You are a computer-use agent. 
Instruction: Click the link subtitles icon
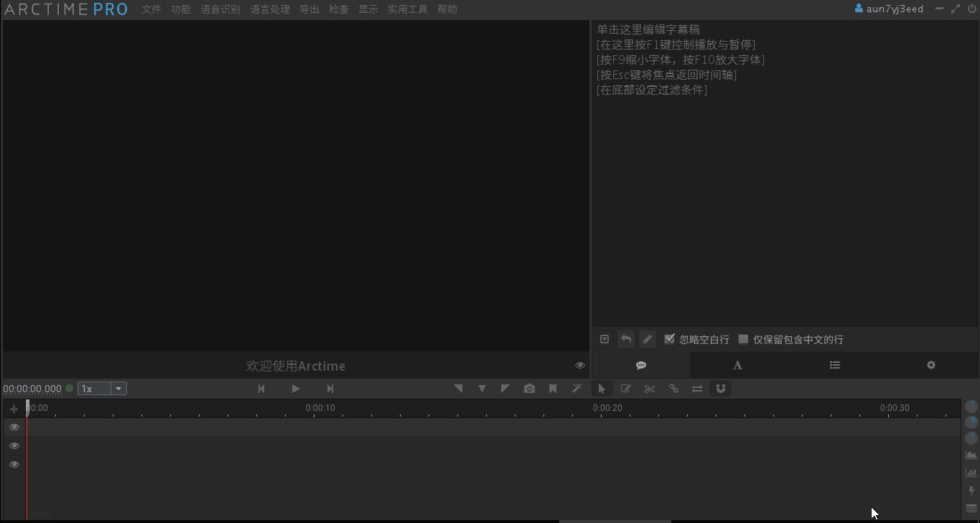point(673,388)
